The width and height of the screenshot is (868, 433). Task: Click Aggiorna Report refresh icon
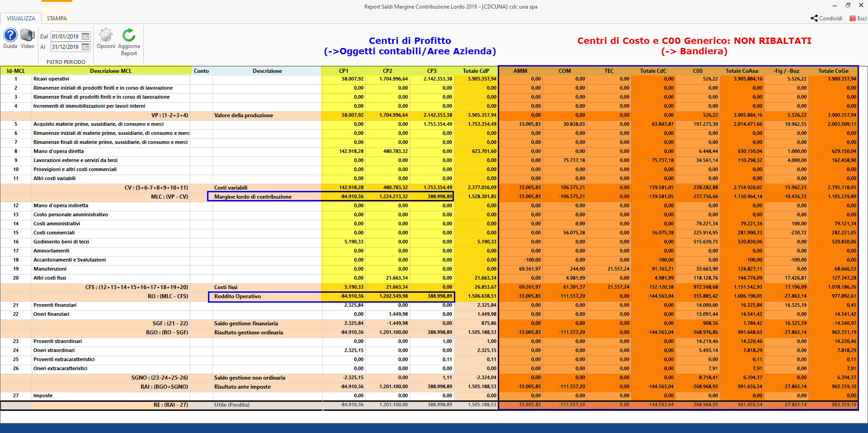(129, 35)
